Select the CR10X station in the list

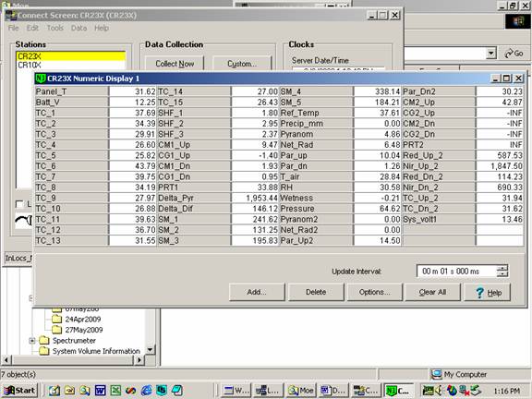click(x=71, y=65)
